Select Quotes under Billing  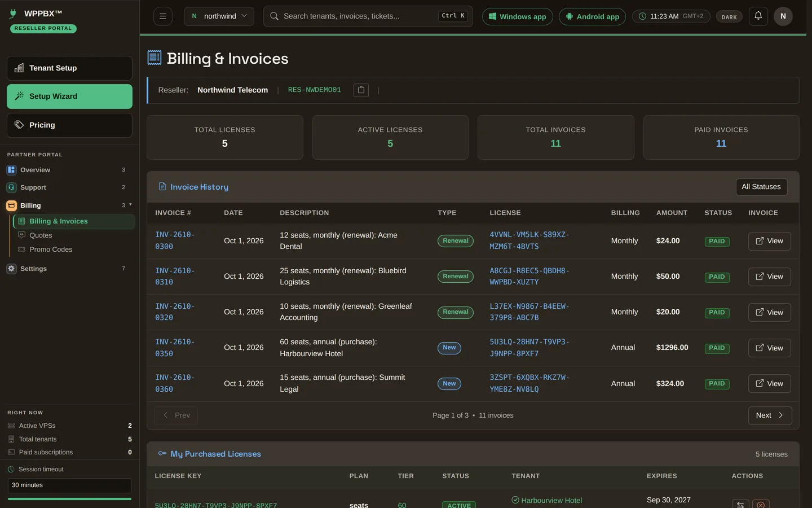click(41, 235)
